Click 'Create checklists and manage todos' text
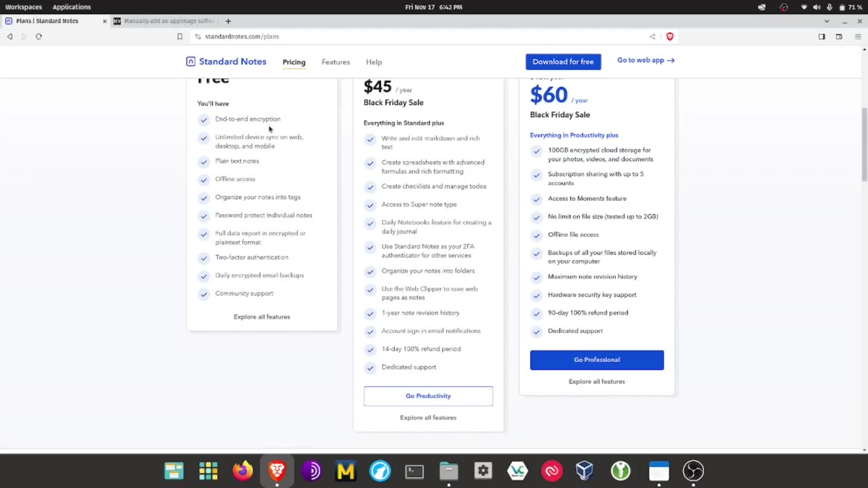This screenshot has width=868, height=488. 434,186
